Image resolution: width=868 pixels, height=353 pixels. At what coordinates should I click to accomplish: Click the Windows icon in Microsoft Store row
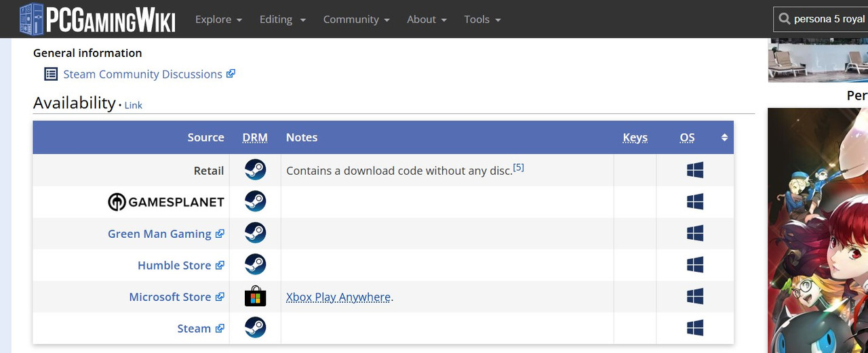coord(695,296)
